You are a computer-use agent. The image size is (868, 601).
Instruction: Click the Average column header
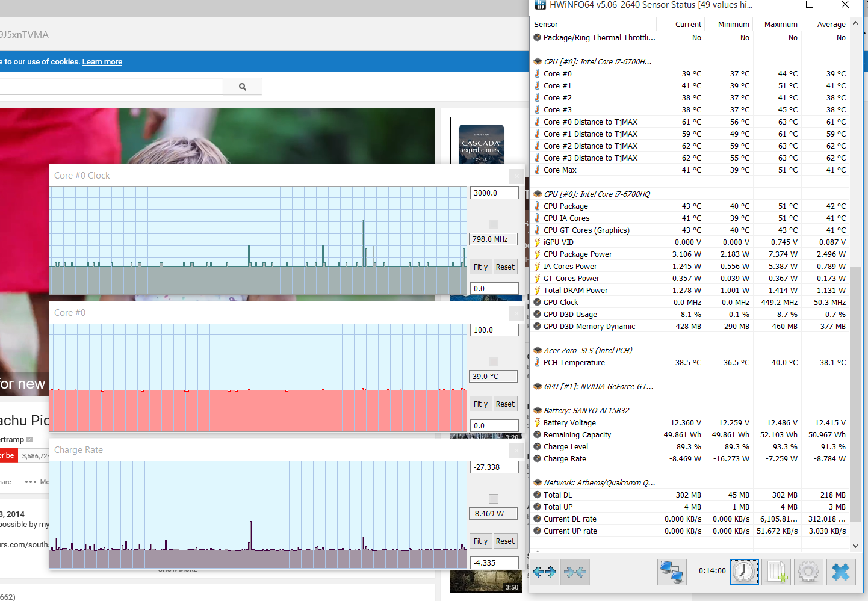click(x=825, y=25)
